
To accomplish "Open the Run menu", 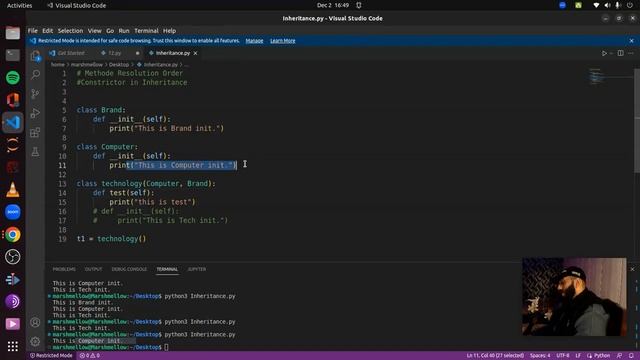I will pyautogui.click(x=124, y=31).
